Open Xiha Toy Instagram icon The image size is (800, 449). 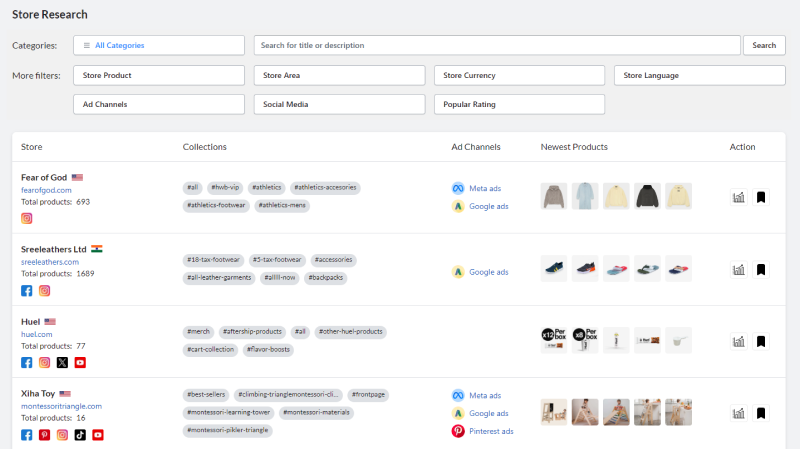62,435
